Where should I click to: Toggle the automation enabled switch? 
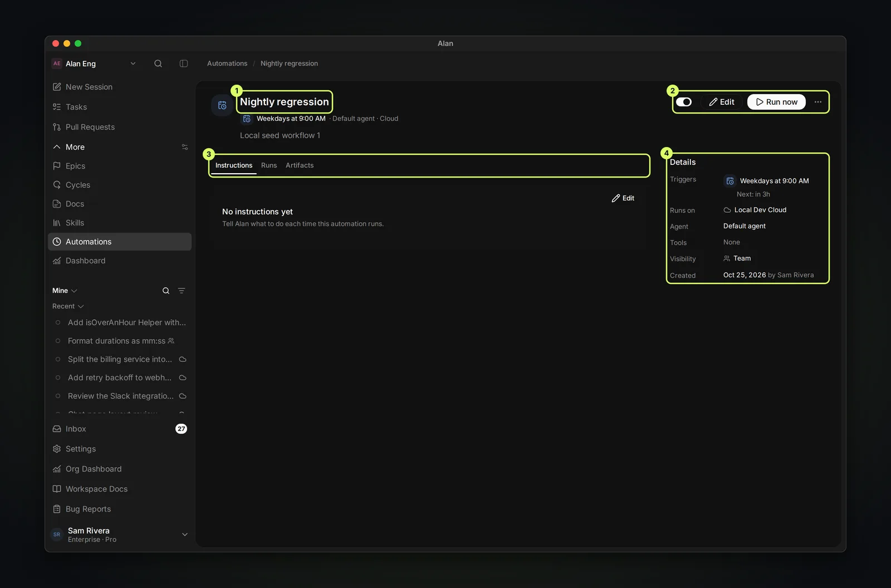coord(684,102)
